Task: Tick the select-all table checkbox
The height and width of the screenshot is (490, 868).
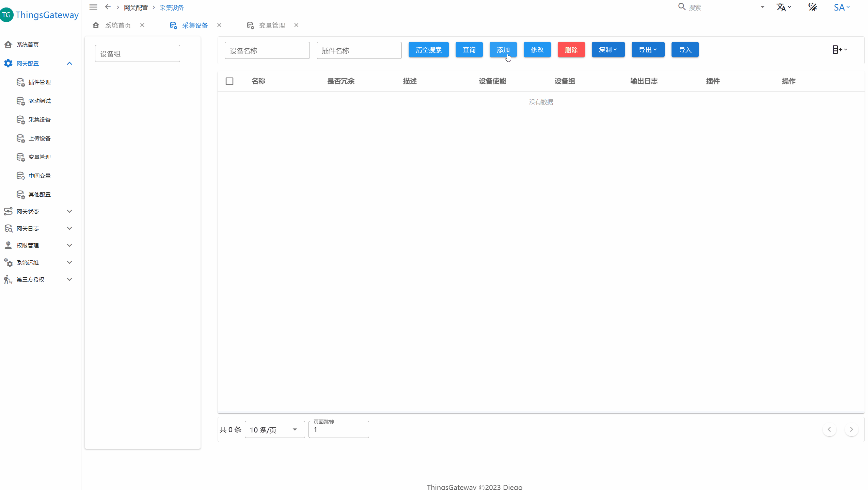Action: 230,81
